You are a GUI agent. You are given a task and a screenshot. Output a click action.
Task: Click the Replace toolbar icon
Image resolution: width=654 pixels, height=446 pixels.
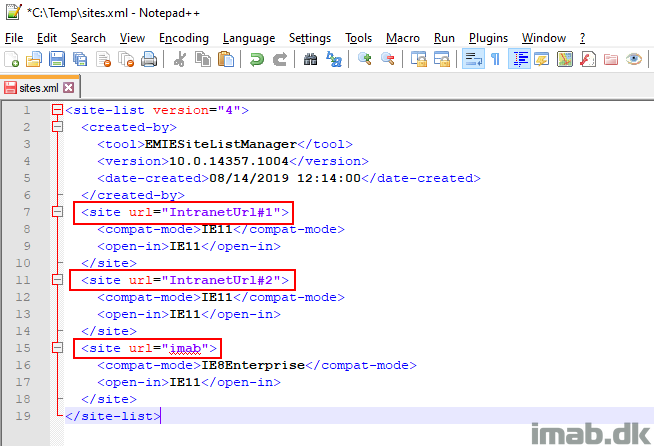[x=334, y=59]
